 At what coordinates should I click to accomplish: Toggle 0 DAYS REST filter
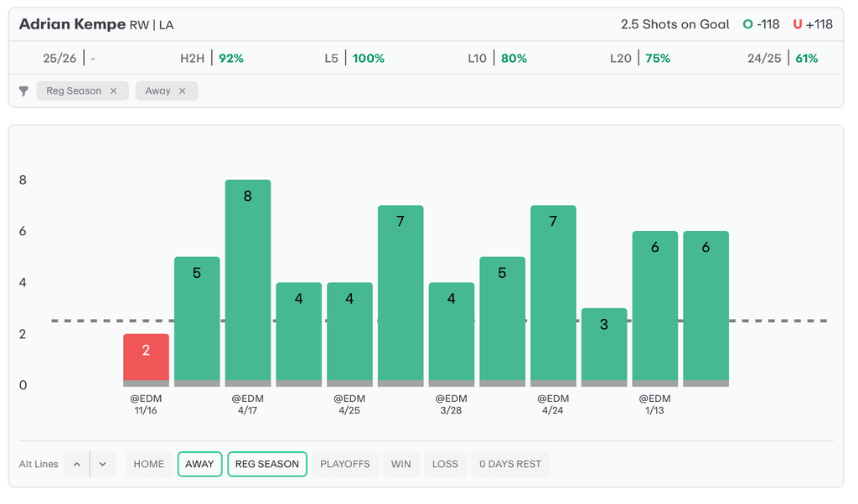point(509,464)
